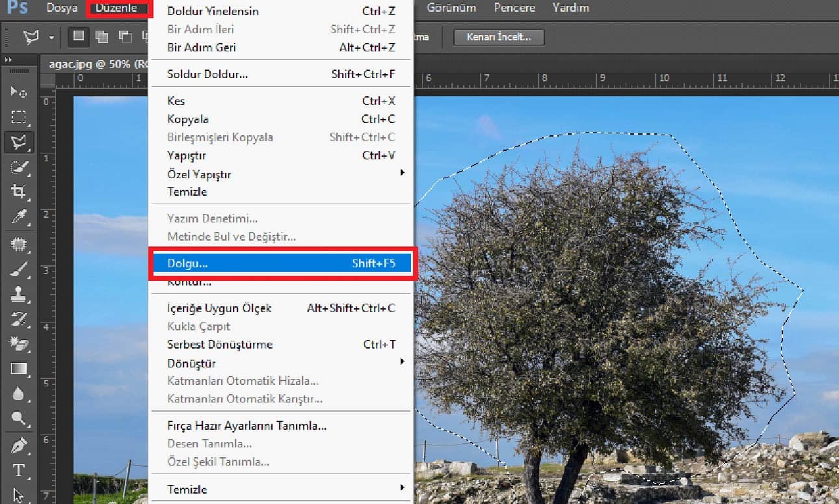Select the Brush tool
Image resolution: width=839 pixels, height=504 pixels.
(19, 269)
